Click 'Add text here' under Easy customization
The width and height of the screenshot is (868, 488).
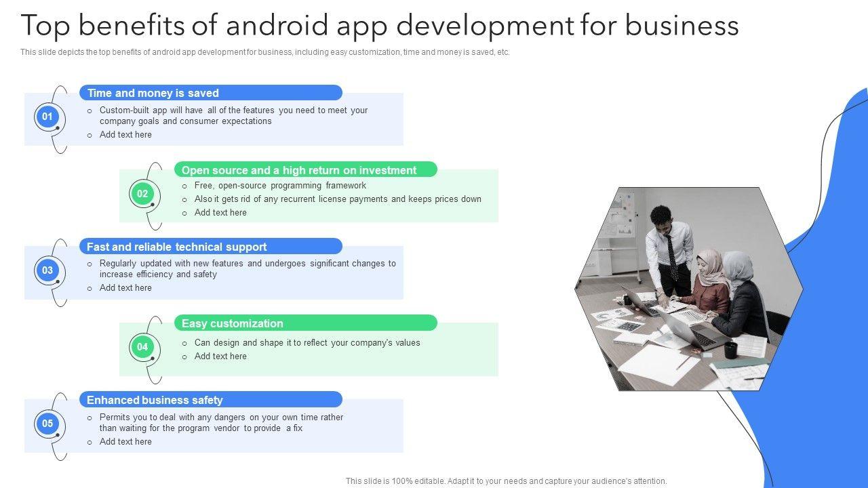220,357
